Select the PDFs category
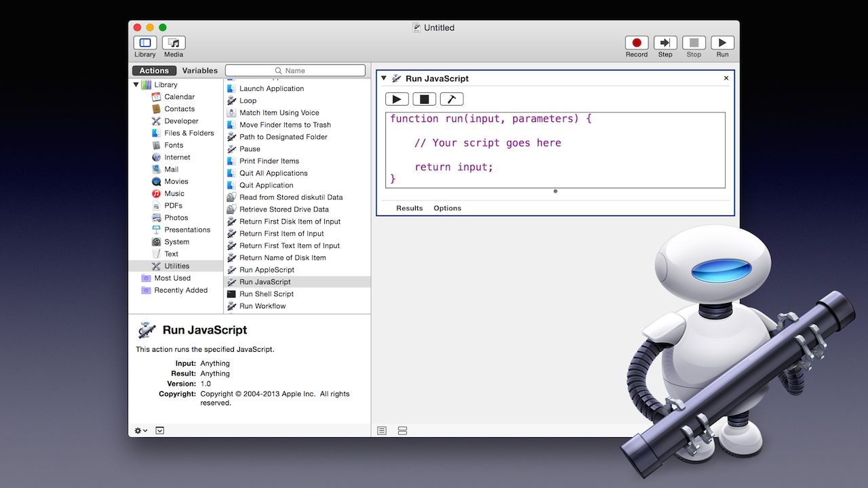 tap(173, 206)
